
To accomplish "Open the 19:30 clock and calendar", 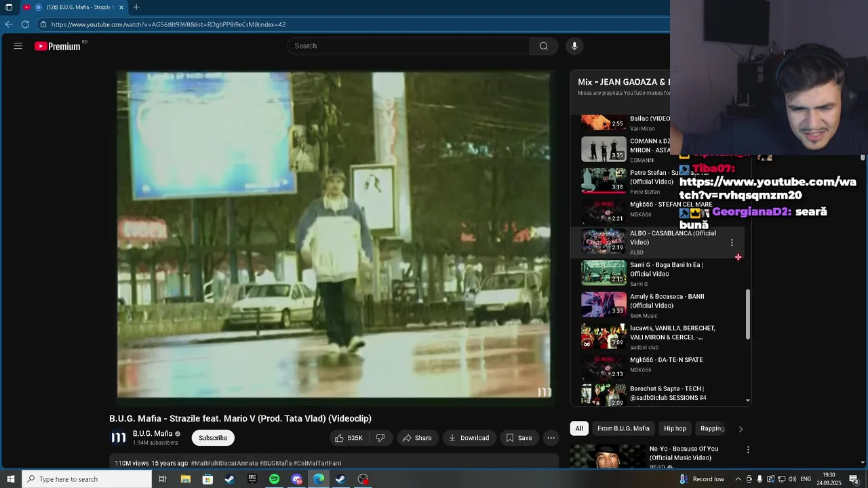I will tap(829, 479).
